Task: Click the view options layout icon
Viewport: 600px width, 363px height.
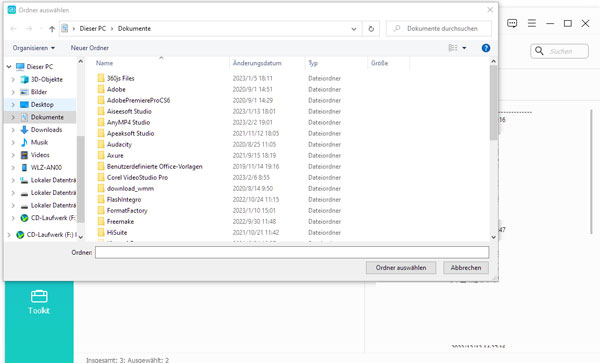Action: (x=453, y=48)
